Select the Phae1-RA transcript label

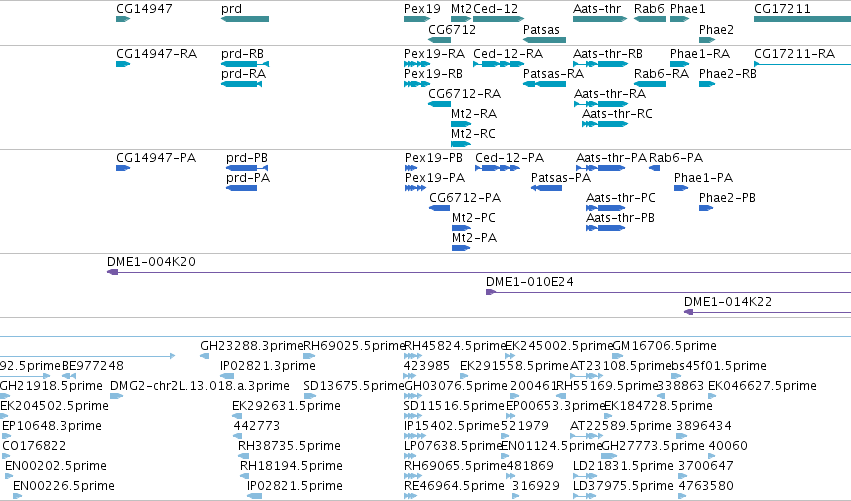(700, 54)
